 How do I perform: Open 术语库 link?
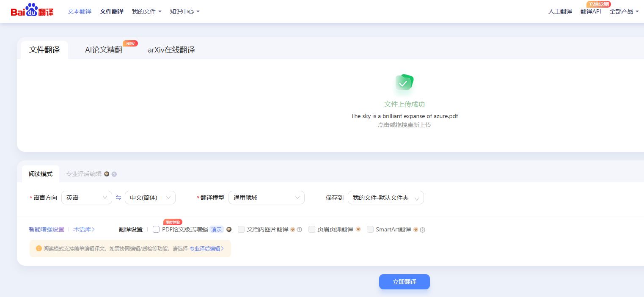[x=84, y=229]
